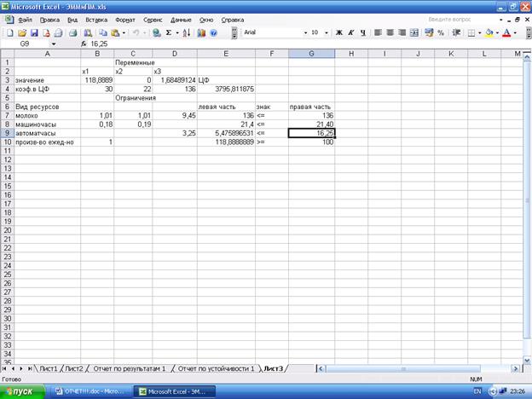
Task: Click the Undo arrow icon
Action: pyautogui.click(x=135, y=32)
